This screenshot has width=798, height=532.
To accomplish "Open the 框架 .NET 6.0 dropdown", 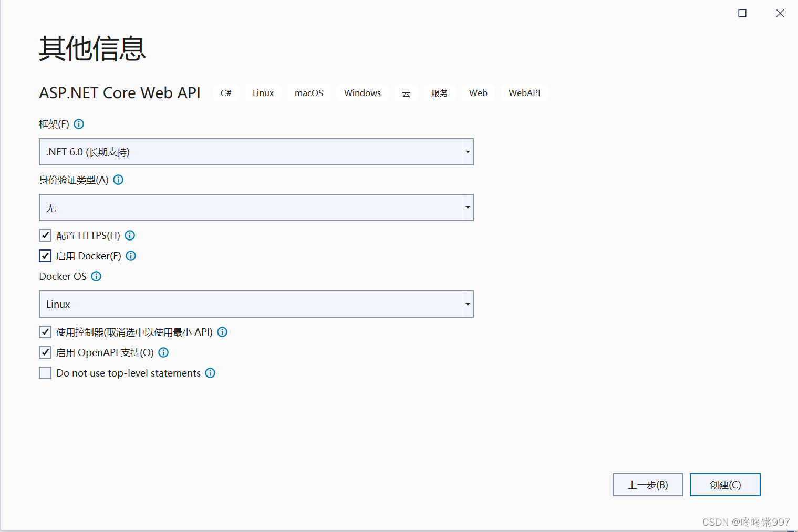I will coord(256,152).
